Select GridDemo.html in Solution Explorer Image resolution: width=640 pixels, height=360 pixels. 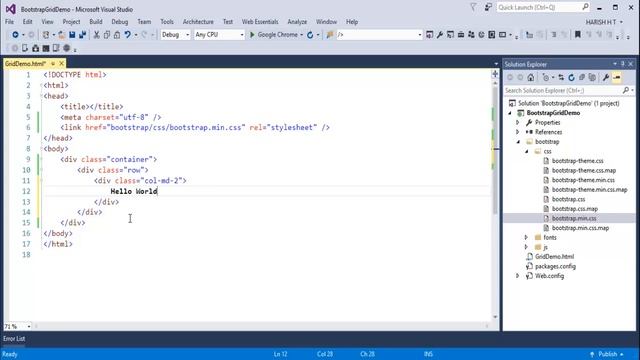click(x=554, y=257)
